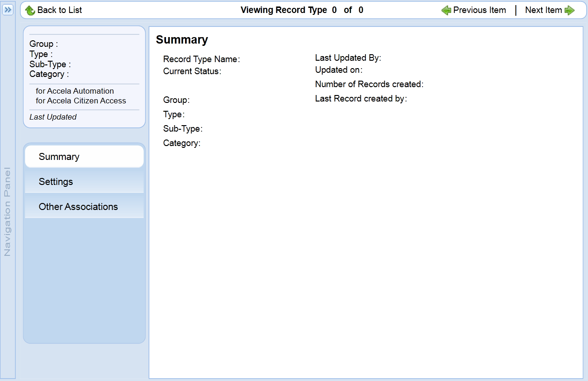
Task: Click the Current Status field label
Action: pyautogui.click(x=192, y=71)
